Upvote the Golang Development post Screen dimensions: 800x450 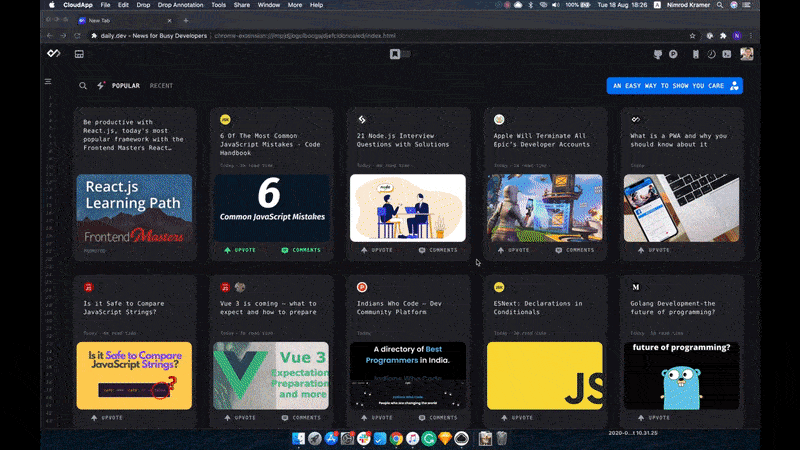pos(654,417)
